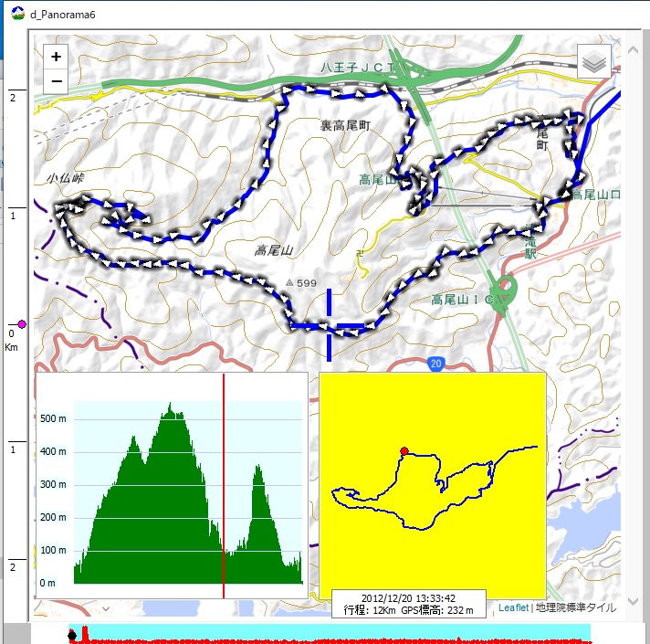Click the route 20 road shield on map
Viewport: 650px width, 644px height.
[x=435, y=363]
